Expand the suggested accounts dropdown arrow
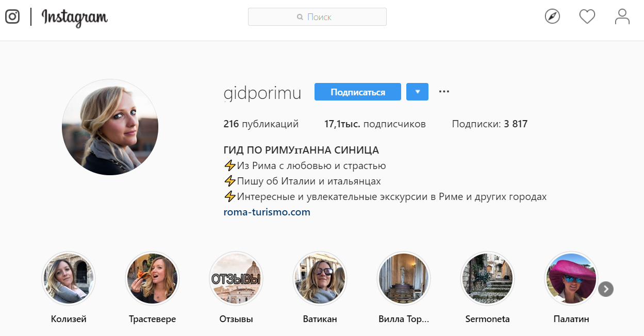Image resolution: width=644 pixels, height=336 pixels. [417, 92]
